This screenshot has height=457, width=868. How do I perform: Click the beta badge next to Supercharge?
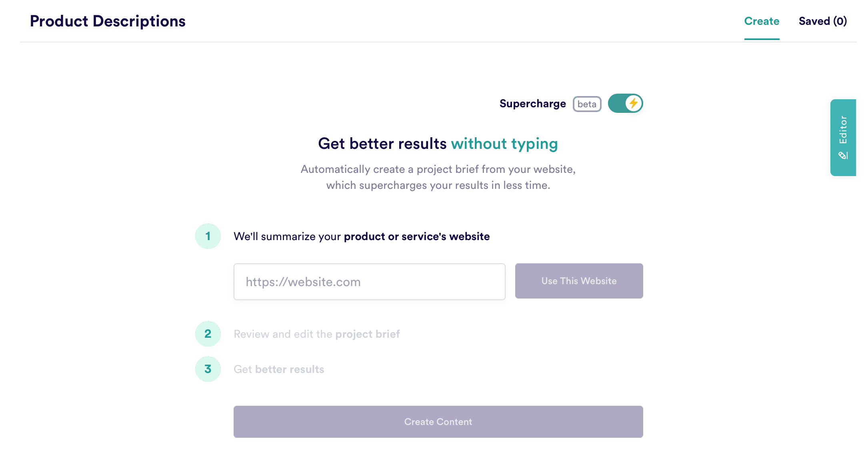(587, 104)
